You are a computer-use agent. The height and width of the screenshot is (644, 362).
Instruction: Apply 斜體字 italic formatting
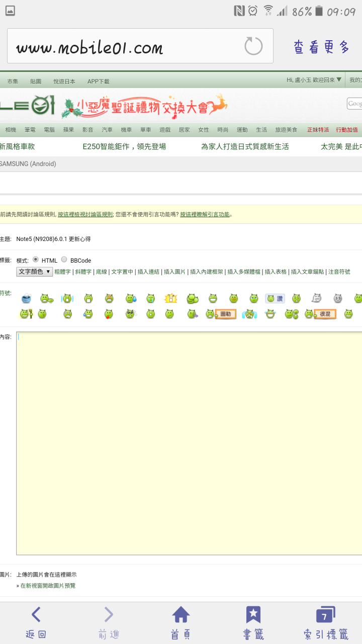coord(83,272)
